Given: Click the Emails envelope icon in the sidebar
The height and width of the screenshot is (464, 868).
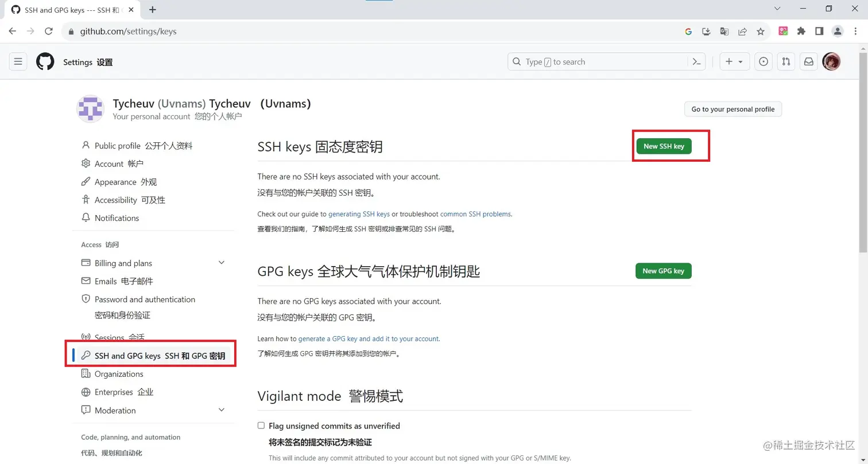Looking at the screenshot, I should [85, 281].
